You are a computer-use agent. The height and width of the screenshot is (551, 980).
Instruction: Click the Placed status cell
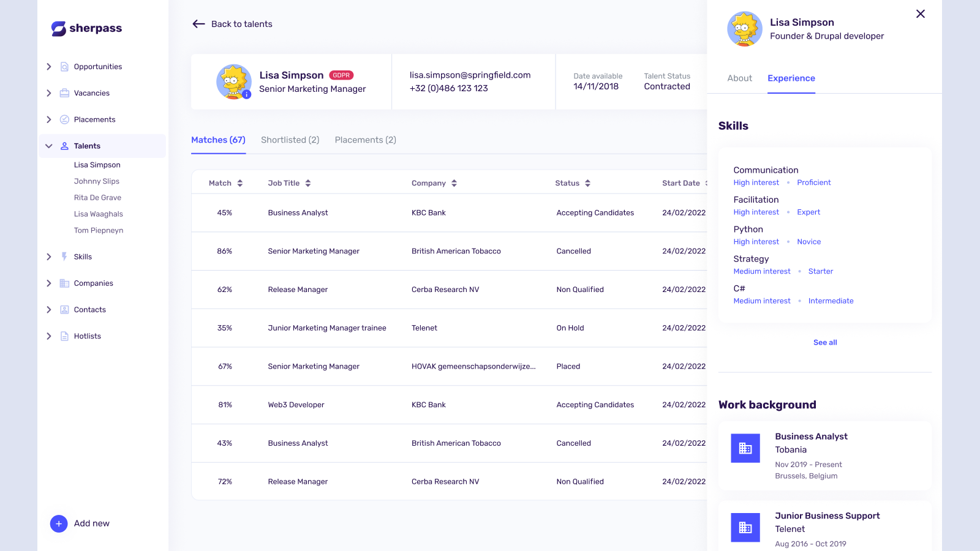[568, 367]
